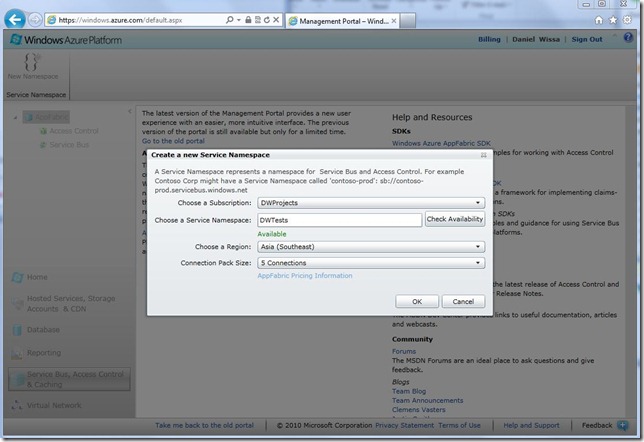Stop loading with the X icon in address bar
Screen dimensions: 644x442
tap(276, 20)
